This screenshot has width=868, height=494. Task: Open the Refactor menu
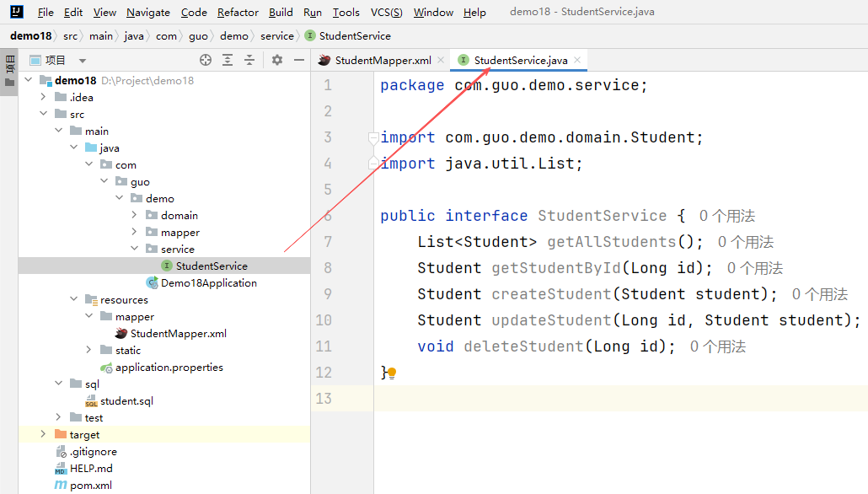238,13
